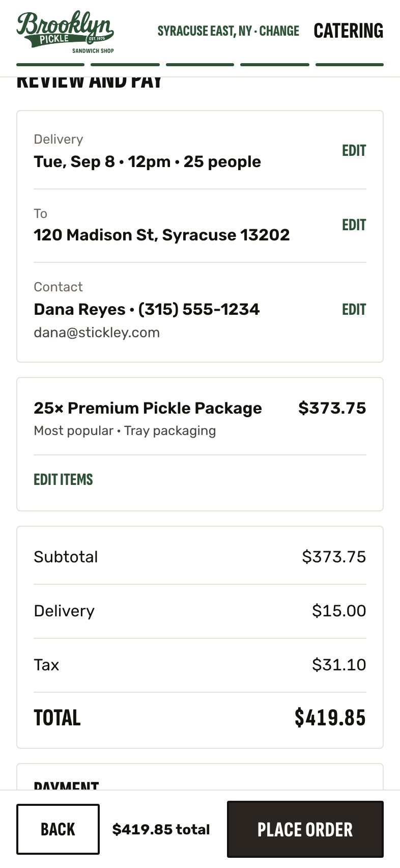Select the first progress step bar

click(x=50, y=65)
